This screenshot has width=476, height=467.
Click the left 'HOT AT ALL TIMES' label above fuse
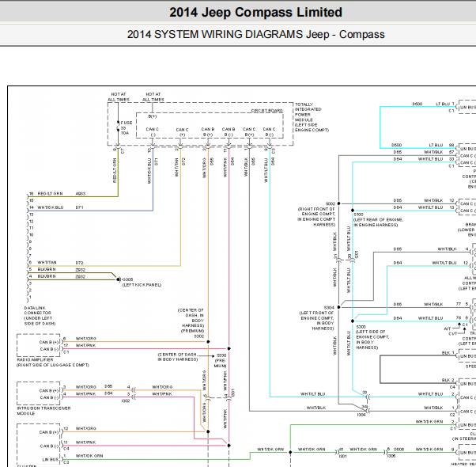click(x=119, y=97)
